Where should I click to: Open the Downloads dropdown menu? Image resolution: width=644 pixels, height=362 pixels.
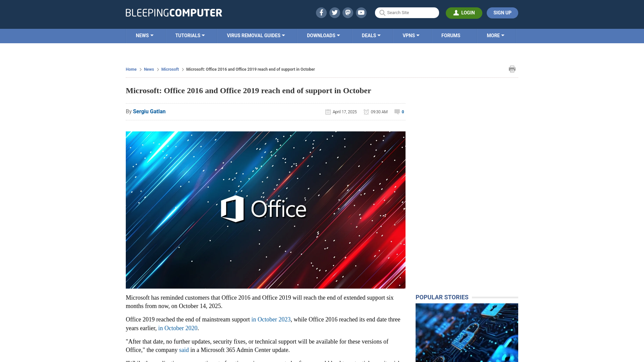coord(323,36)
